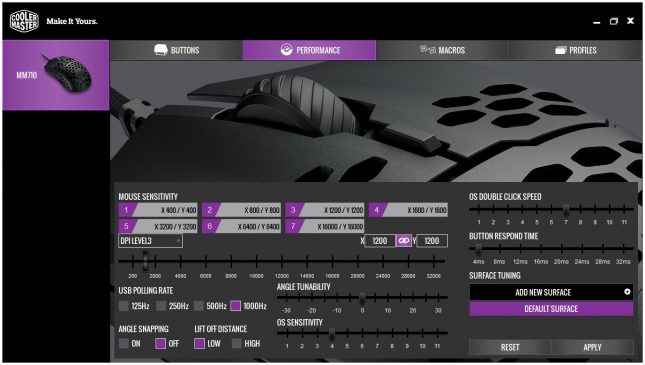Click the Reset button
Viewport: 645px width, 365px height.
click(510, 347)
